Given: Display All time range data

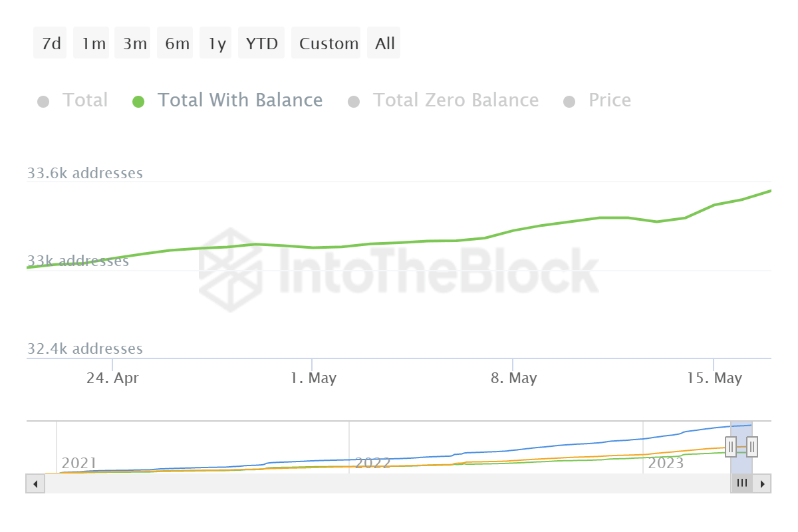Looking at the screenshot, I should pos(384,44).
